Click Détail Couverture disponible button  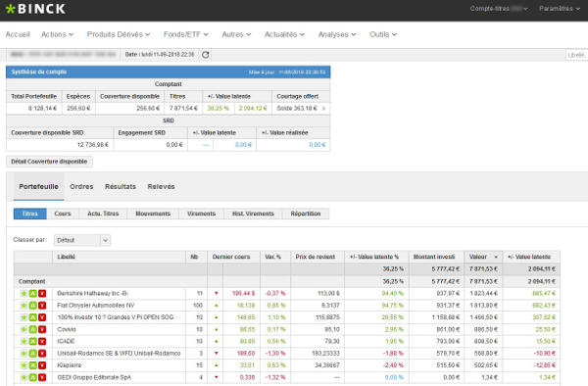49,162
